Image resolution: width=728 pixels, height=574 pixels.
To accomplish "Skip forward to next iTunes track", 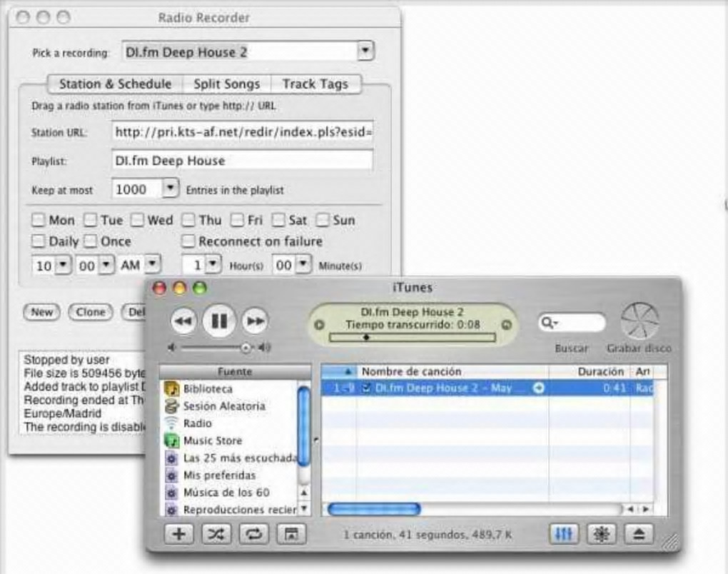I will [x=255, y=321].
